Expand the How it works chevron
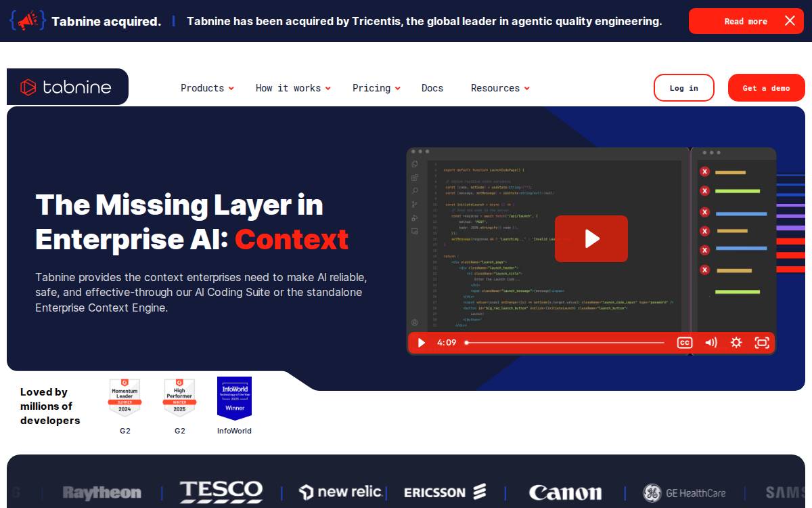This screenshot has height=508, width=812. (x=328, y=89)
